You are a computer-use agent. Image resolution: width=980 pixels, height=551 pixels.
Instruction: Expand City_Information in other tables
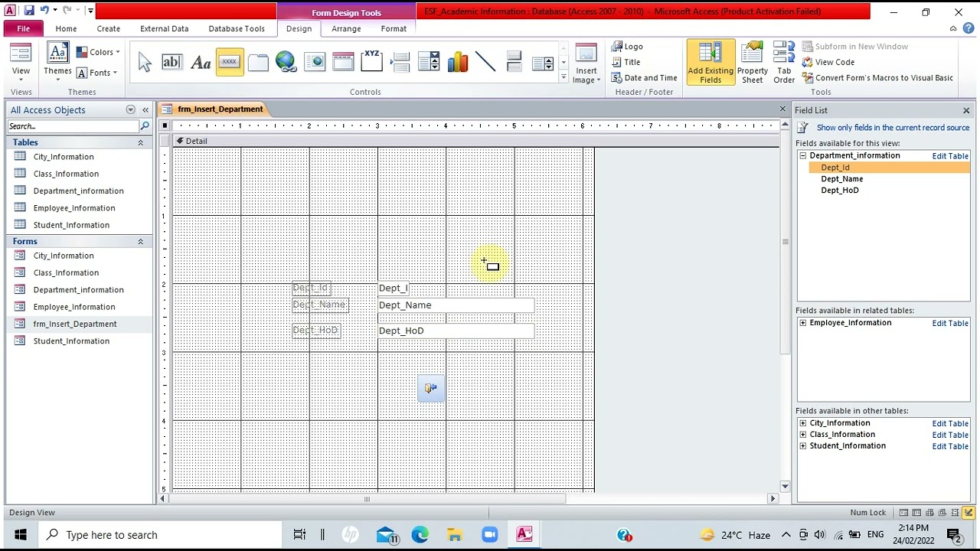(x=803, y=423)
